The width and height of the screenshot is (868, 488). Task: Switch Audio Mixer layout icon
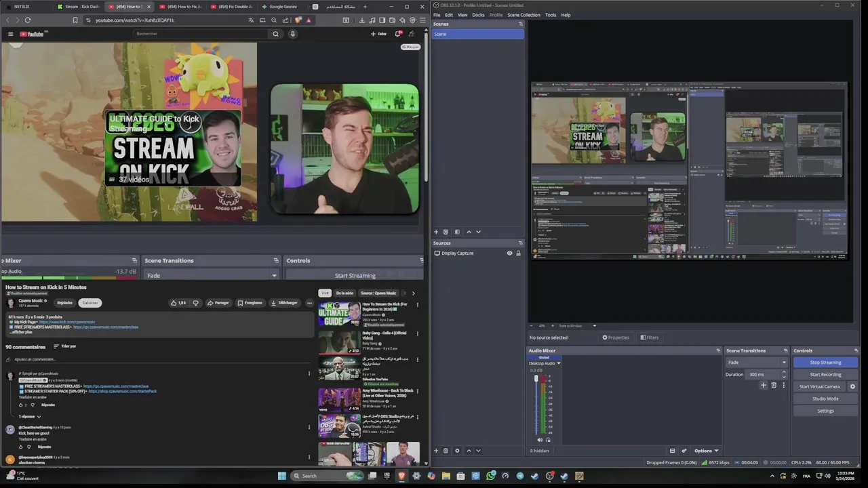672,451
